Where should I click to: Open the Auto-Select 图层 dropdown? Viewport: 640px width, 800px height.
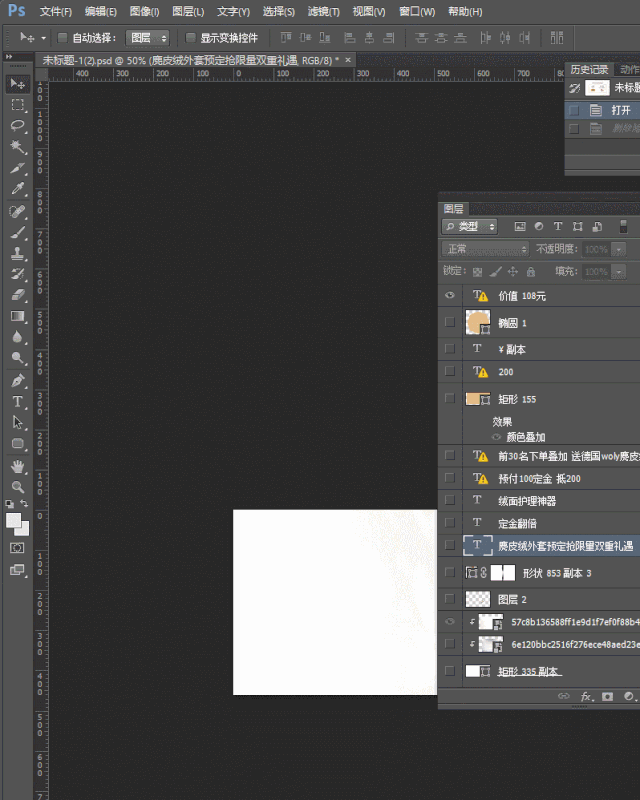pyautogui.click(x=147, y=38)
